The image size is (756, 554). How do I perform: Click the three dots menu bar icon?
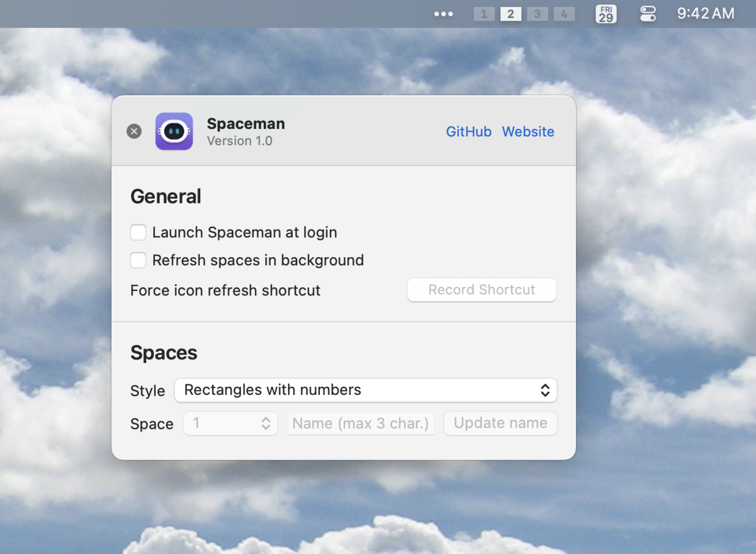[443, 14]
